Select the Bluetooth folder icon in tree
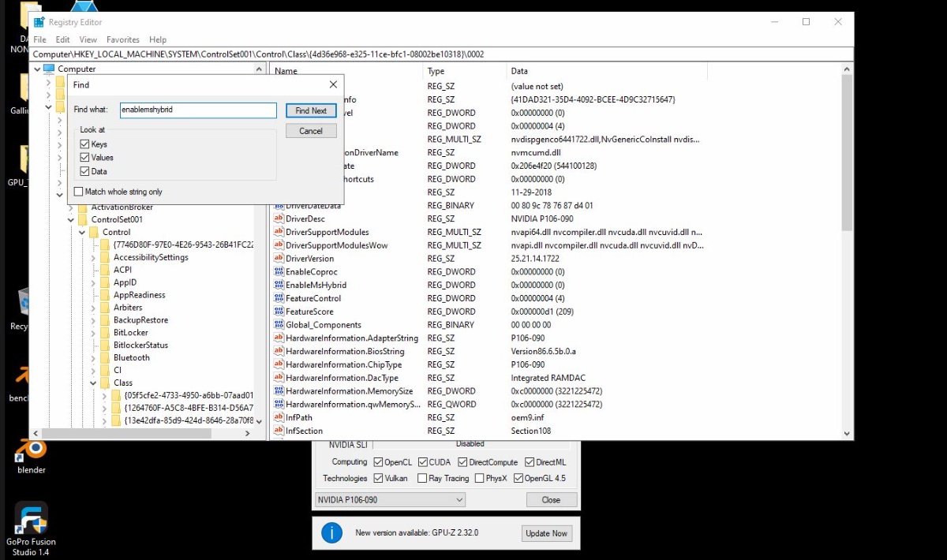The width and height of the screenshot is (947, 560). (x=105, y=357)
